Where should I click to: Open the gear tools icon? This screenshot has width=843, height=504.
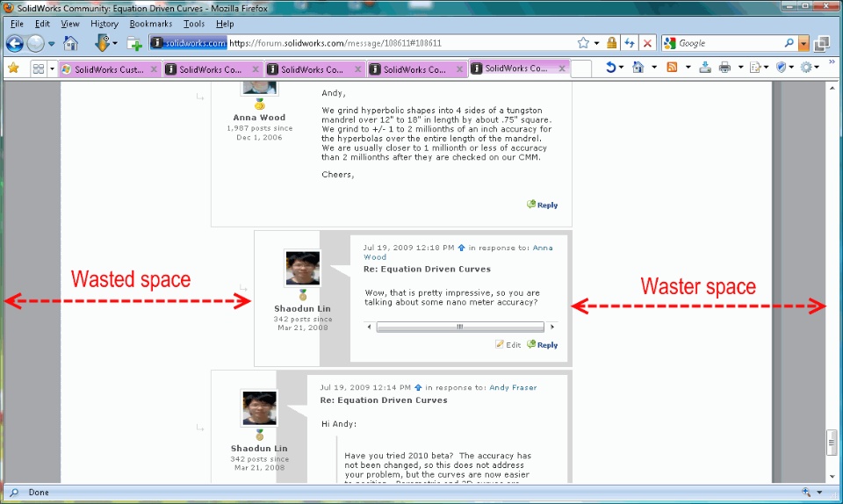[806, 67]
